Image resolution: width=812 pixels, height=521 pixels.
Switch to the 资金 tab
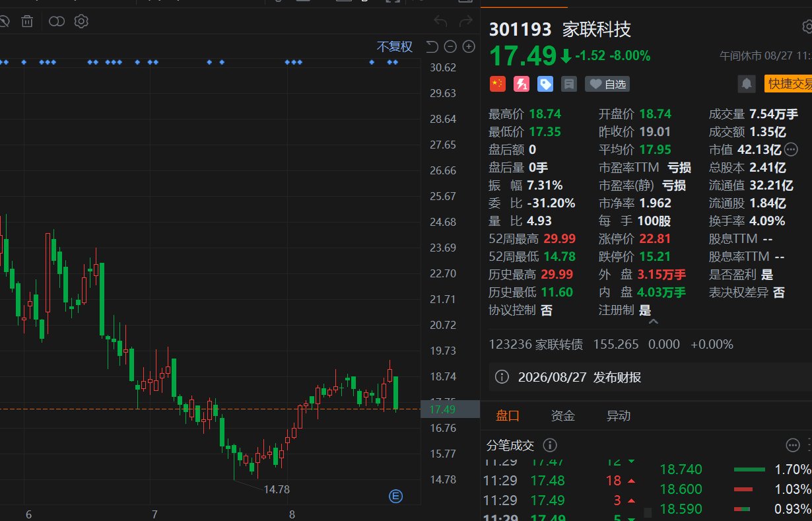[x=563, y=415]
